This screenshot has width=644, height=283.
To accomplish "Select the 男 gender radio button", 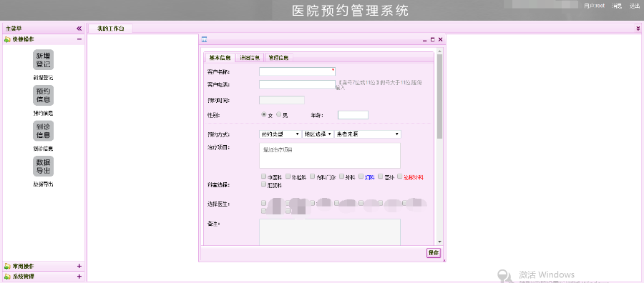I will click(279, 115).
